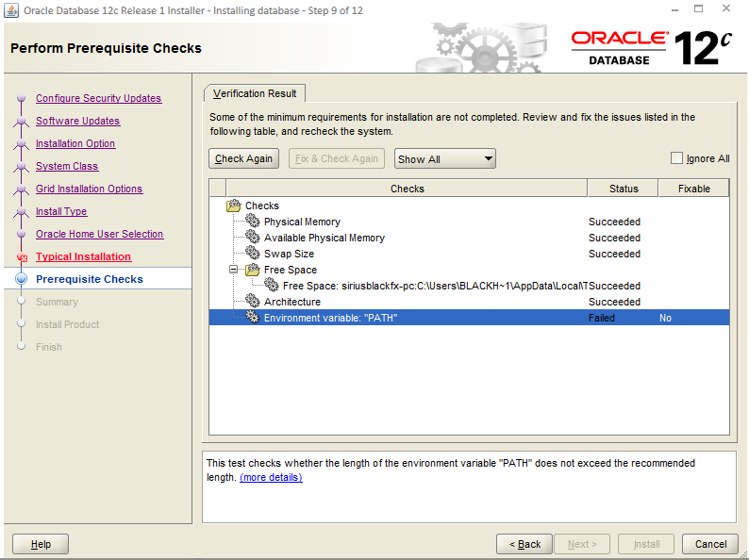Open the more details link
Image resolution: width=749 pixels, height=560 pixels.
coord(271,477)
